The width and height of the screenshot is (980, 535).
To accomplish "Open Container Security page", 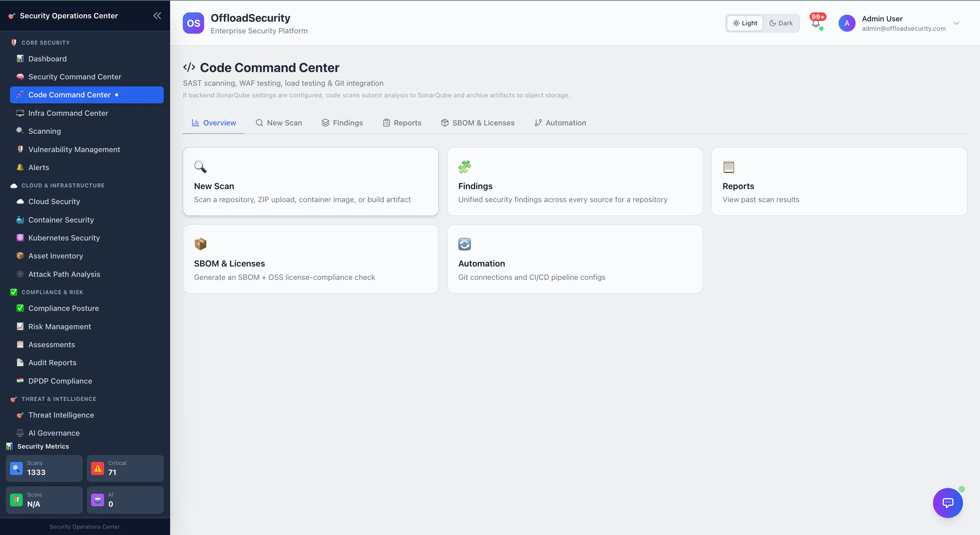I will coord(87,220).
